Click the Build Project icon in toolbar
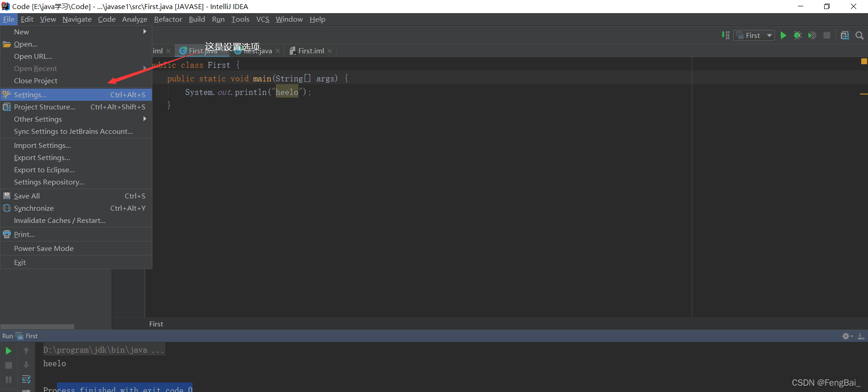The width and height of the screenshot is (868, 392). click(x=726, y=35)
